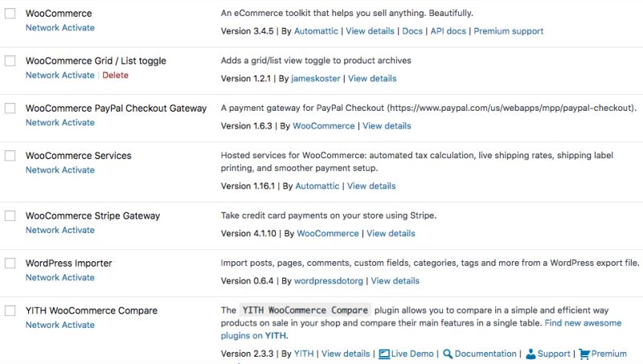Click 'Import posts, pages, comments' description
The image size is (643, 364).
tap(430, 264)
